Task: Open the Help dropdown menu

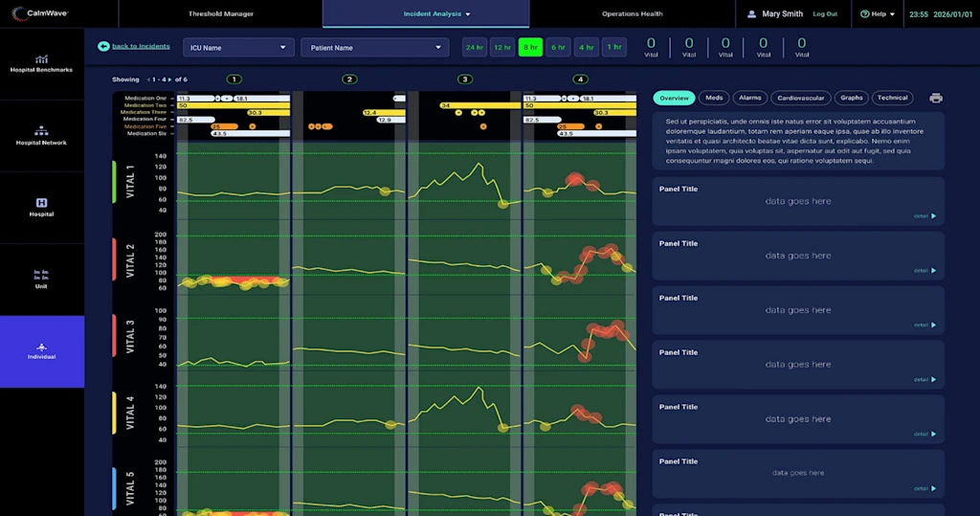Action: click(x=878, y=14)
